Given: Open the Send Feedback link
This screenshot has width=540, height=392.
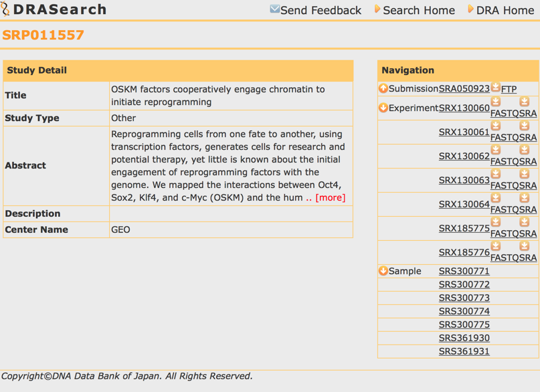Looking at the screenshot, I should pos(321,10).
